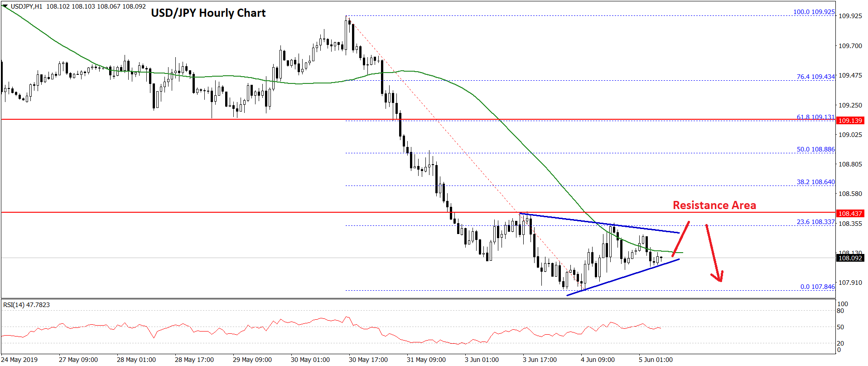
Task: Click the RSI(14) indicator label
Action: click(x=26, y=305)
